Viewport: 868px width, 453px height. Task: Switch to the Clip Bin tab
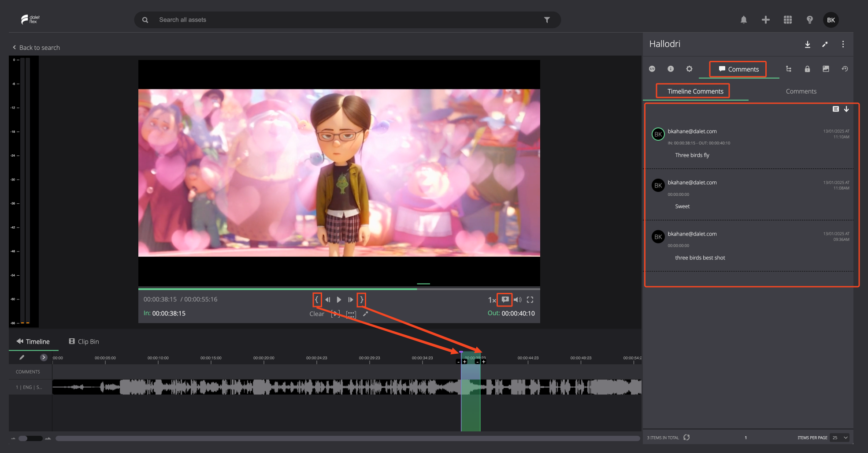coord(84,341)
